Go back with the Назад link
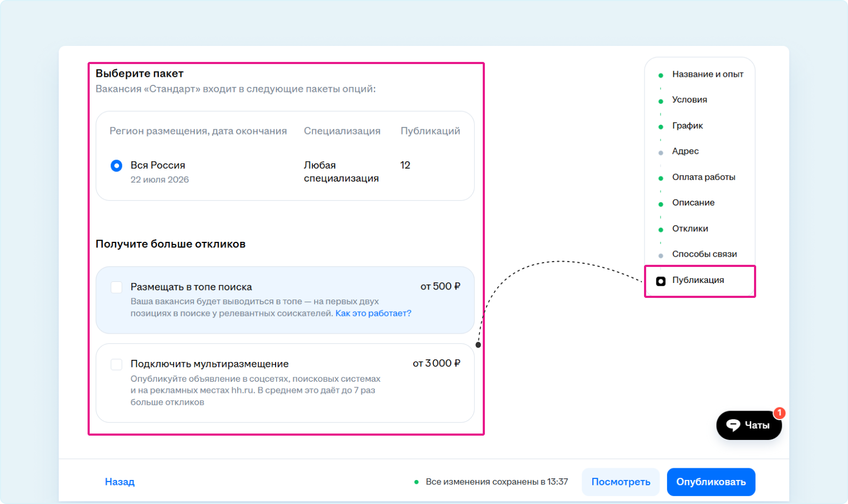Image resolution: width=848 pixels, height=504 pixels. 120,482
